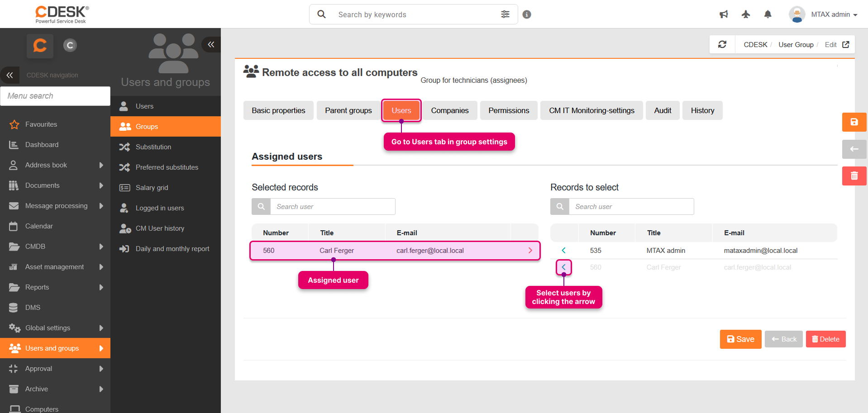Click the refresh icon beside breadcrumb
Screen dimensions: 868x413
tap(722, 44)
